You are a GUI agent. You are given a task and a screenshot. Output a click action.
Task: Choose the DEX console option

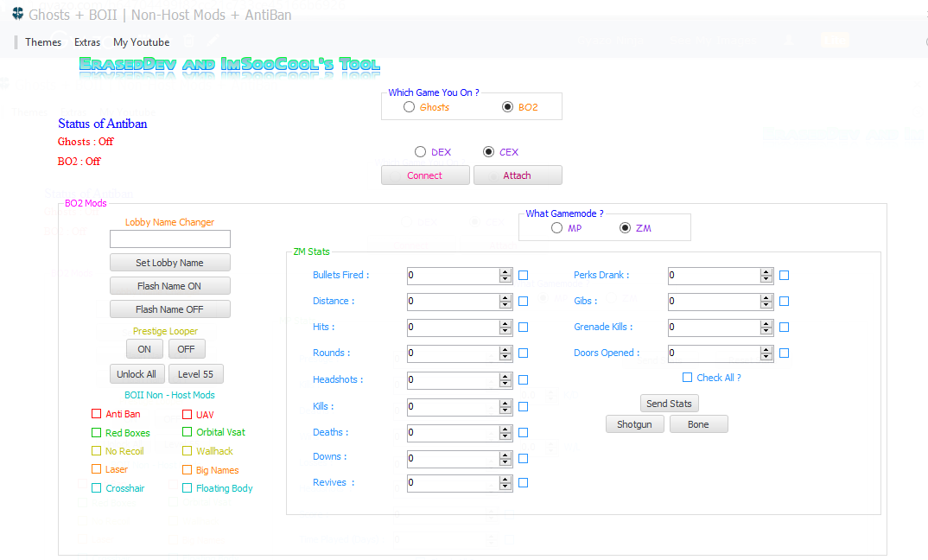click(420, 152)
